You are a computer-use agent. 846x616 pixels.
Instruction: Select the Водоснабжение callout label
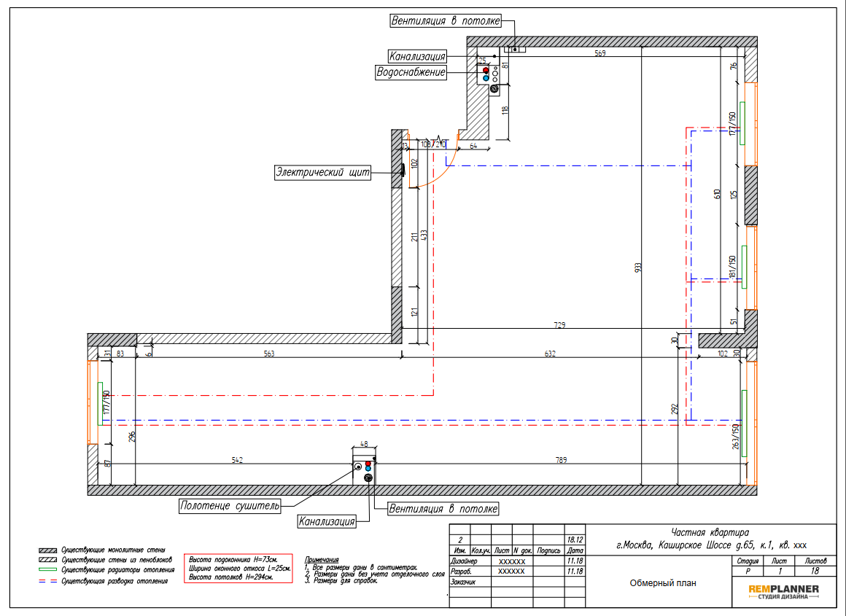click(411, 72)
